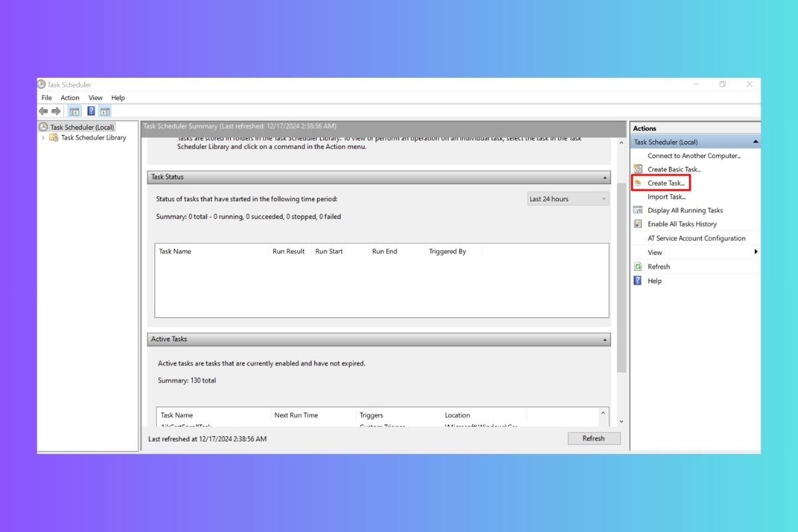The height and width of the screenshot is (532, 798).
Task: Collapse the Active Tasks section
Action: [x=605, y=339]
